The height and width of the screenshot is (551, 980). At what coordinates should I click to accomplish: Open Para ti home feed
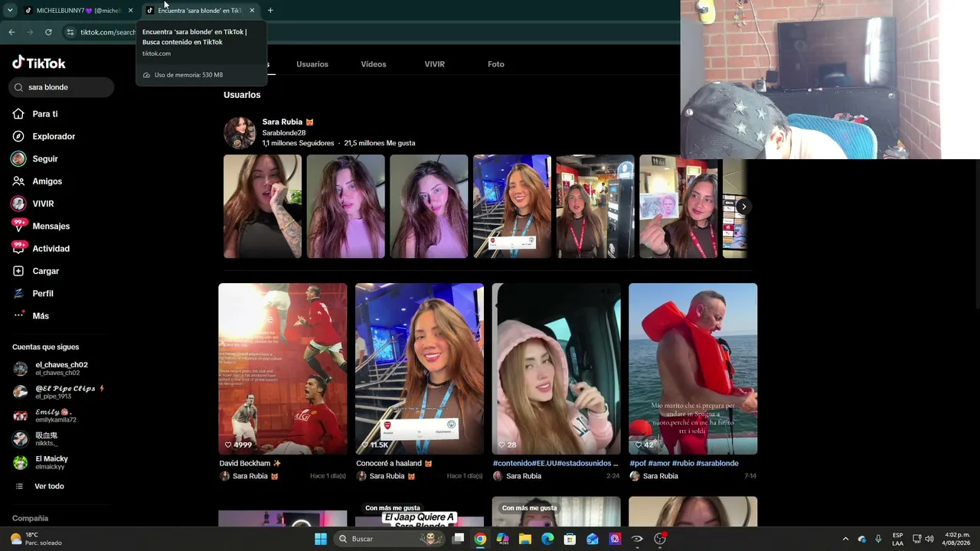click(35, 114)
